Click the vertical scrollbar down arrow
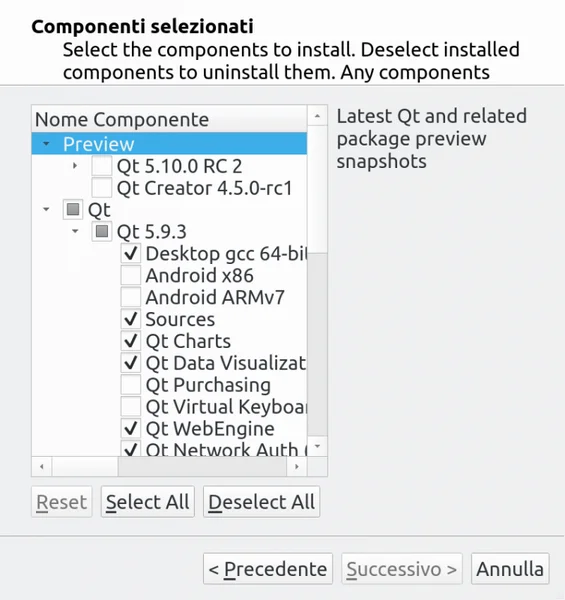The width and height of the screenshot is (565, 600). coord(318,446)
